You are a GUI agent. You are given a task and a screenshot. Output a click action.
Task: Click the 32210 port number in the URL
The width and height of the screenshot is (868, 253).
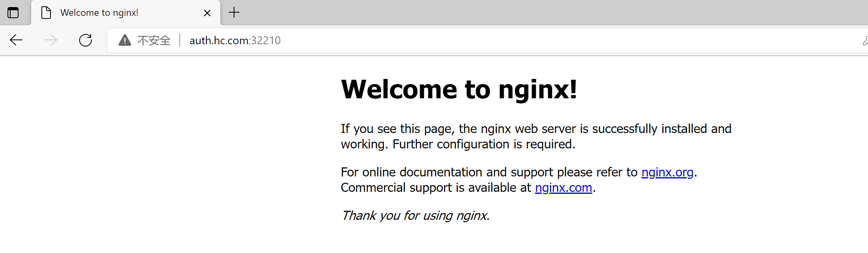coord(266,40)
